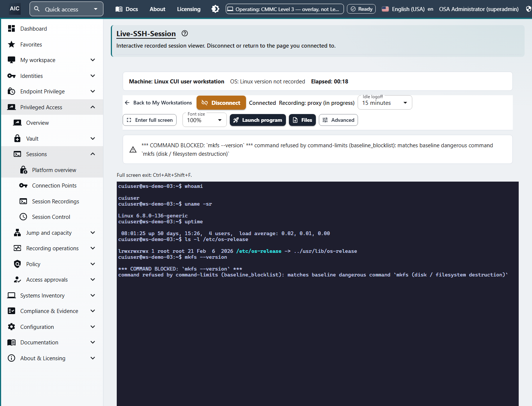Click the Sessions terminal icon
This screenshot has width=532, height=406.
[x=17, y=154]
